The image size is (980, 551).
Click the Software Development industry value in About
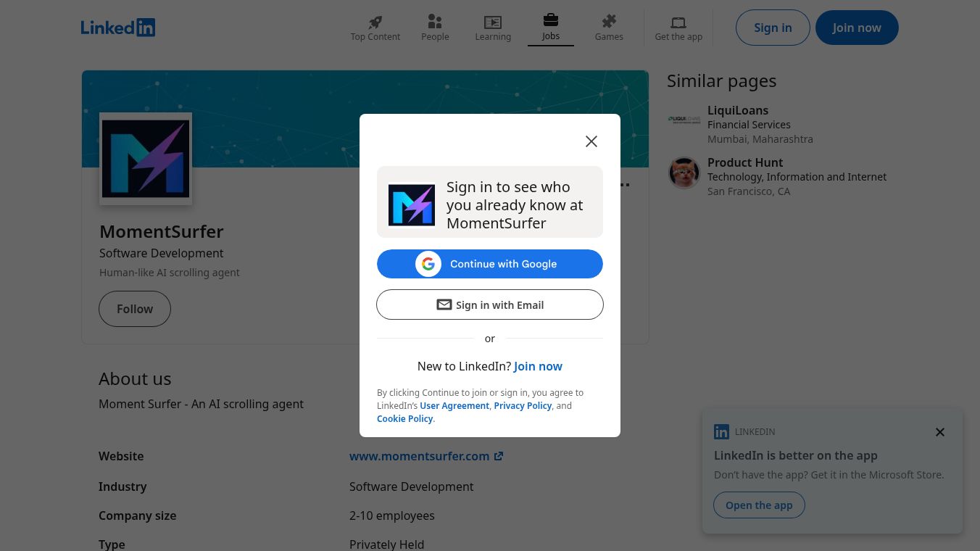[x=411, y=486]
